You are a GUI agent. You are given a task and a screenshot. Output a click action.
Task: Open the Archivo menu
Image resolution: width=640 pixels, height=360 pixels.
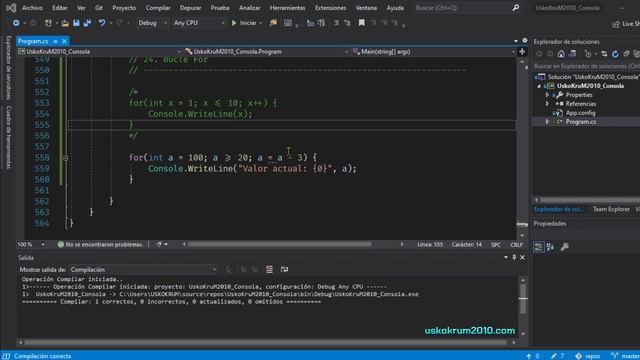coord(32,8)
